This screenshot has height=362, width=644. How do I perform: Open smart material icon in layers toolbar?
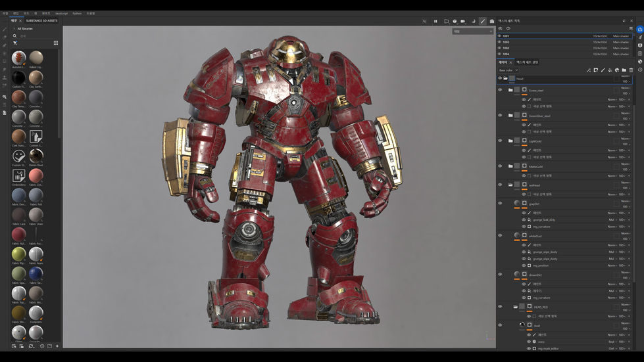pyautogui.click(x=617, y=70)
